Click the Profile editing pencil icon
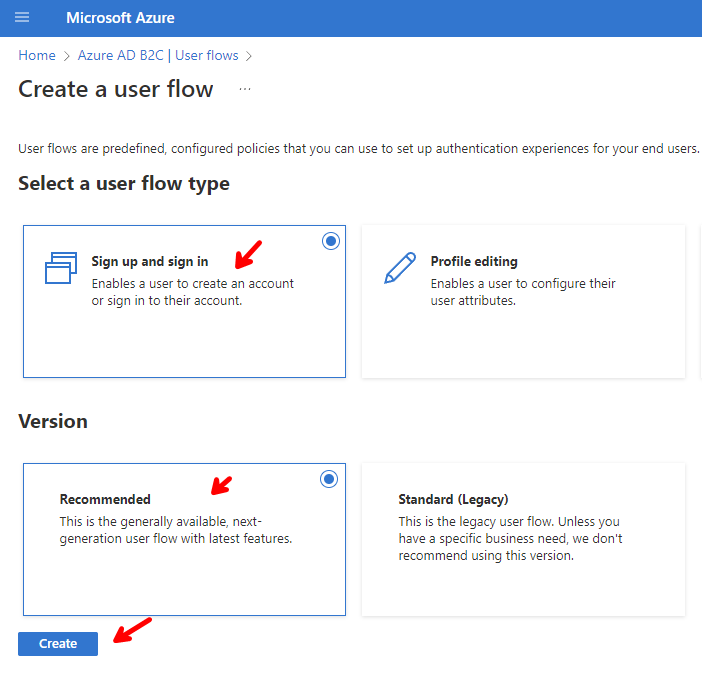Screen dimensions: 702x680 coord(400,268)
